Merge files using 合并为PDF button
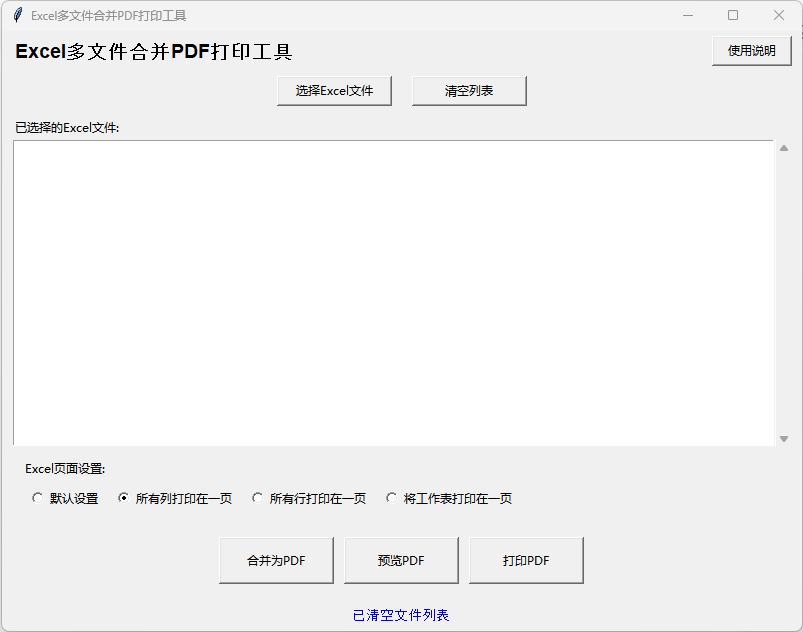The width and height of the screenshot is (803, 632). coord(276,560)
